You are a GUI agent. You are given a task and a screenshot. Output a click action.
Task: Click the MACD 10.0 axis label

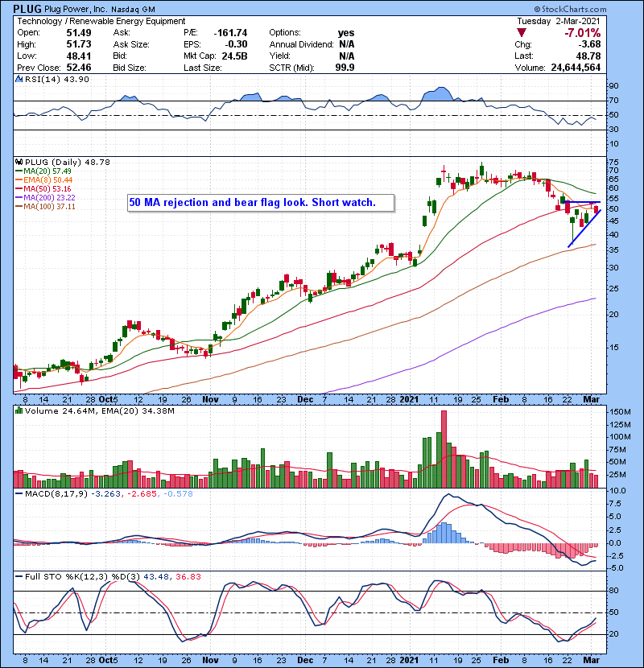pos(617,491)
